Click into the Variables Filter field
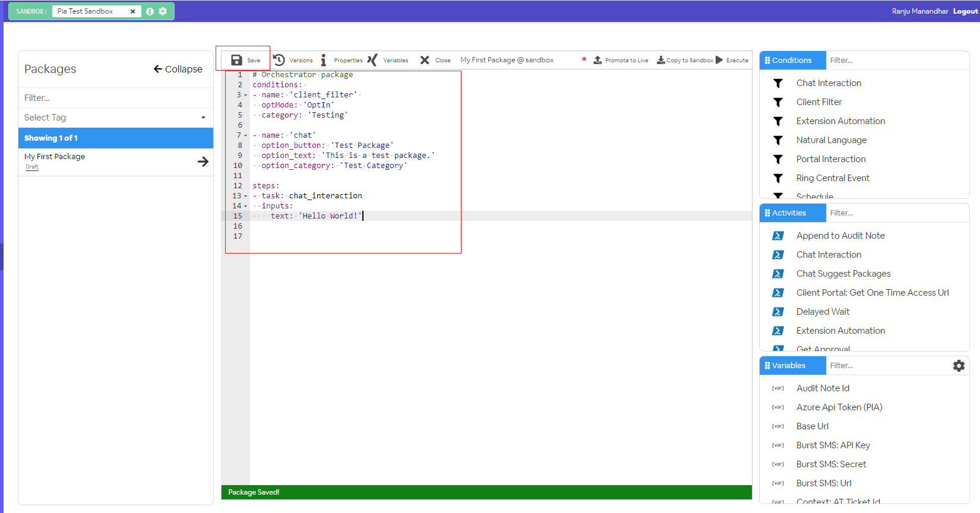The height and width of the screenshot is (513, 980). click(x=888, y=365)
